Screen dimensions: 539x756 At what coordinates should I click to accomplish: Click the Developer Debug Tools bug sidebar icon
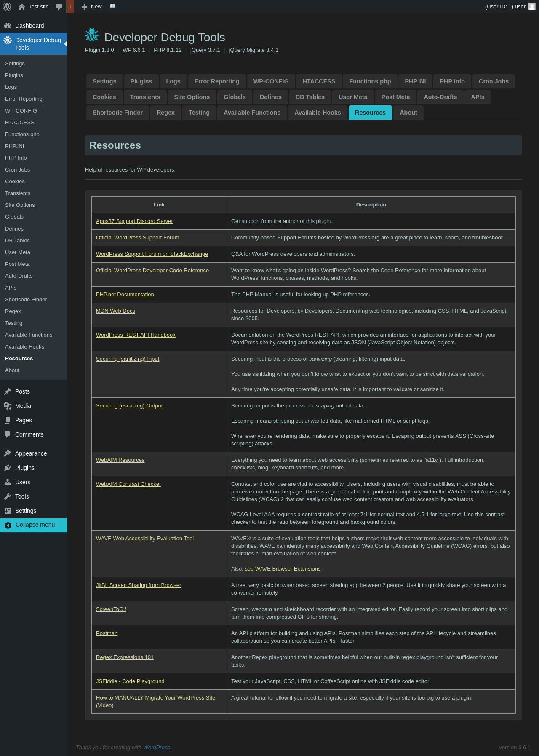[x=8, y=40]
